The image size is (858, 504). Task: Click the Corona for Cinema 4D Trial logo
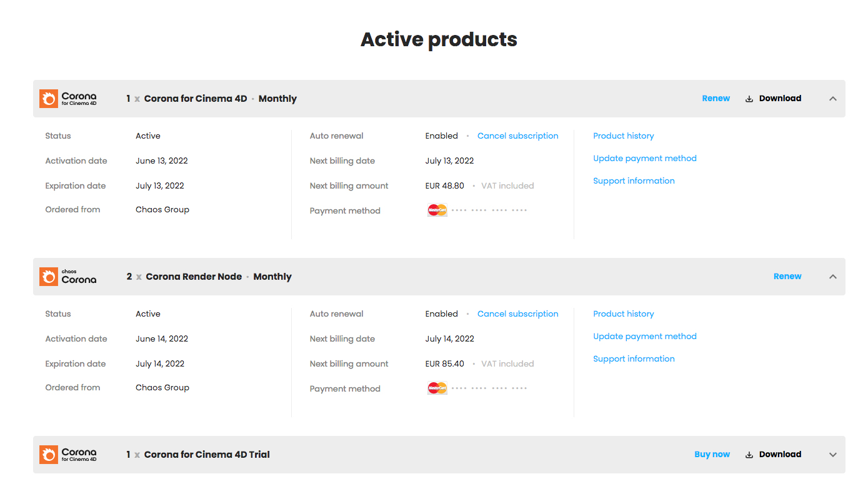68,455
